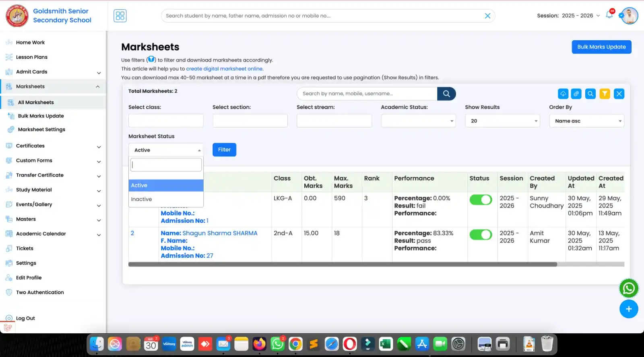This screenshot has height=357, width=644.
Task: Clear the student search with the X icon
Action: click(x=487, y=16)
